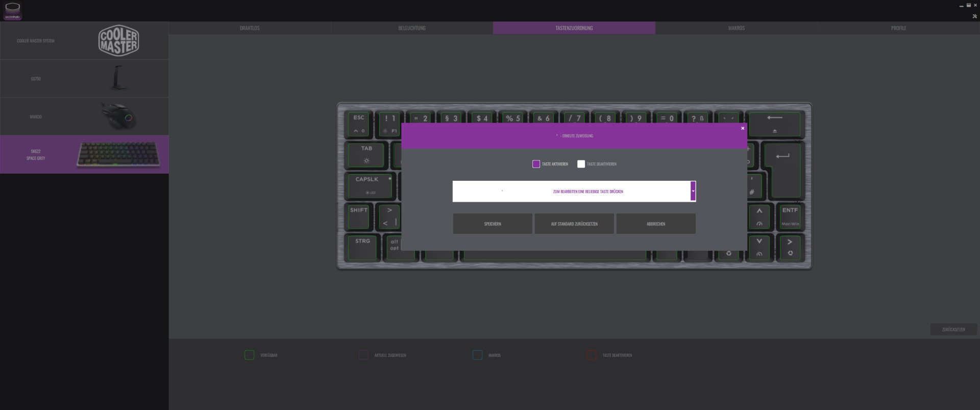Click the Zurücksetzen button at bottom right
This screenshot has height=410, width=980.
953,329
